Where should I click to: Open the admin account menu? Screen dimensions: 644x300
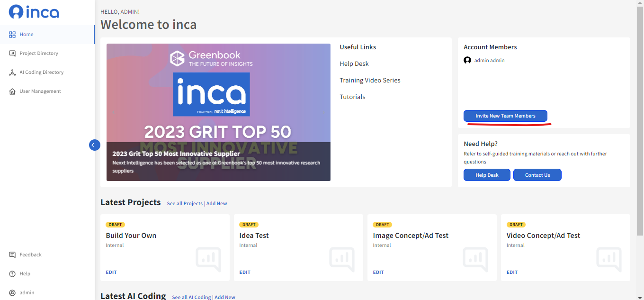point(47,292)
